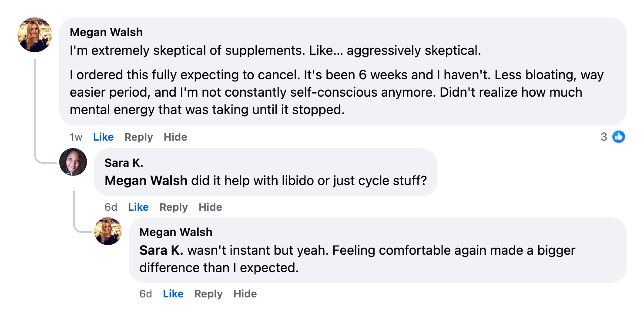The height and width of the screenshot is (317, 644).
Task: Click the blue thumbs-up reaction icon
Action: pyautogui.click(x=619, y=137)
